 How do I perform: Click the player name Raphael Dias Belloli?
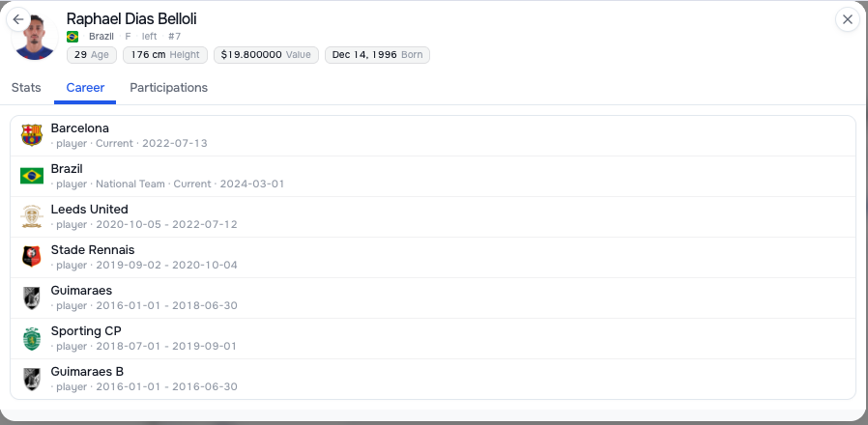click(x=131, y=18)
